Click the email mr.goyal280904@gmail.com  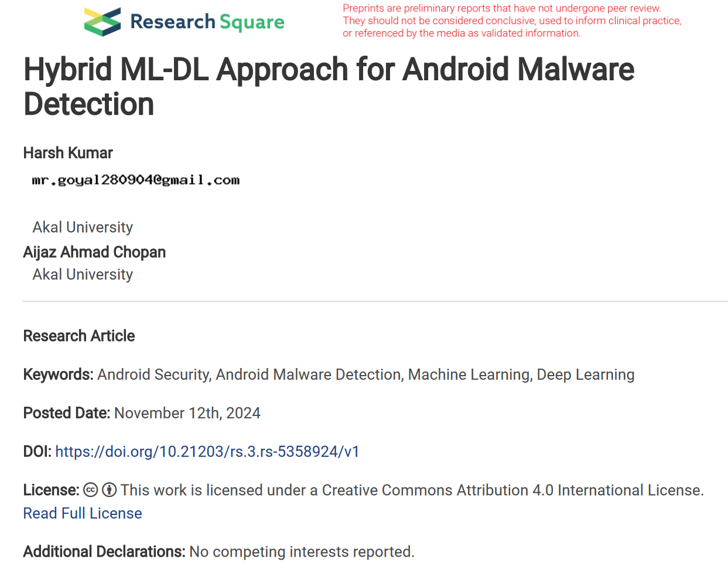coord(136,180)
